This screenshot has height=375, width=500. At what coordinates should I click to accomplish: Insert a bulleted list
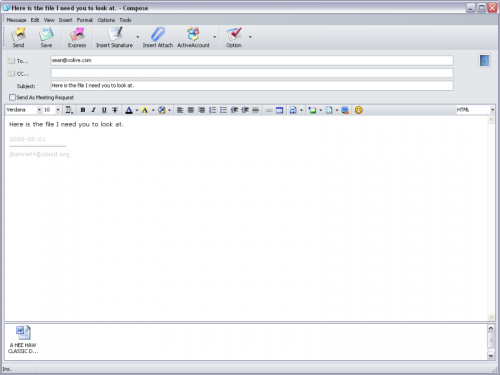pyautogui.click(x=223, y=110)
